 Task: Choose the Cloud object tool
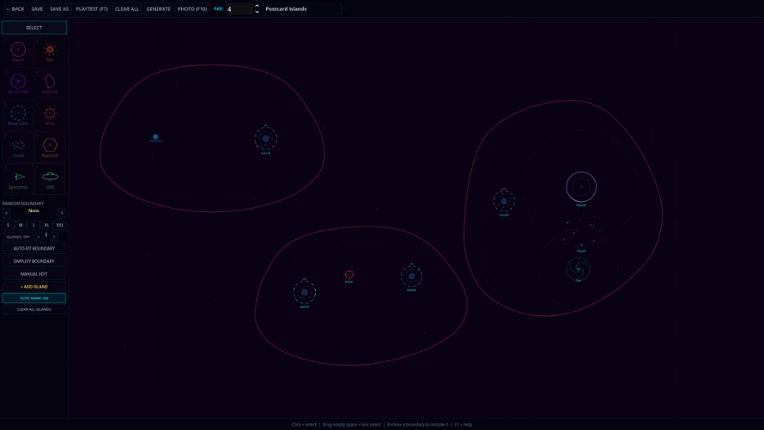[x=18, y=147]
